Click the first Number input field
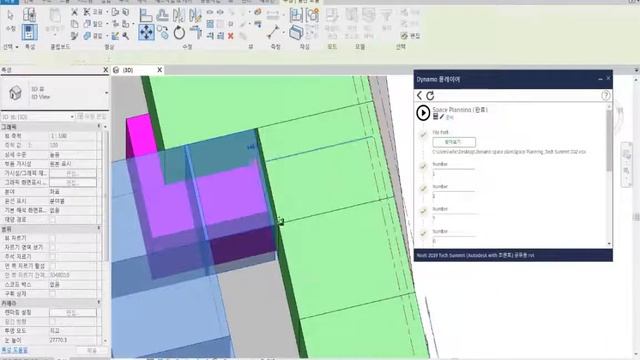Image resolution: width=640 pixels, height=360 pixels. tap(453, 173)
